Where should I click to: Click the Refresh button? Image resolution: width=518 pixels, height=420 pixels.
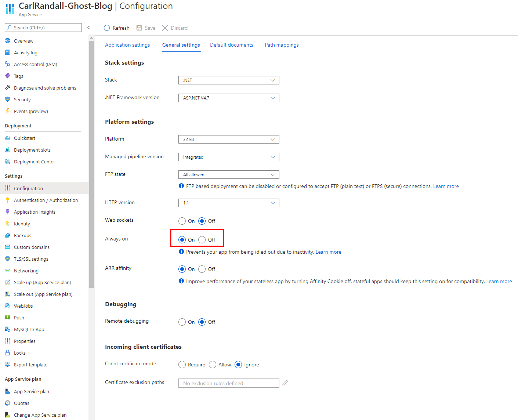pos(117,28)
